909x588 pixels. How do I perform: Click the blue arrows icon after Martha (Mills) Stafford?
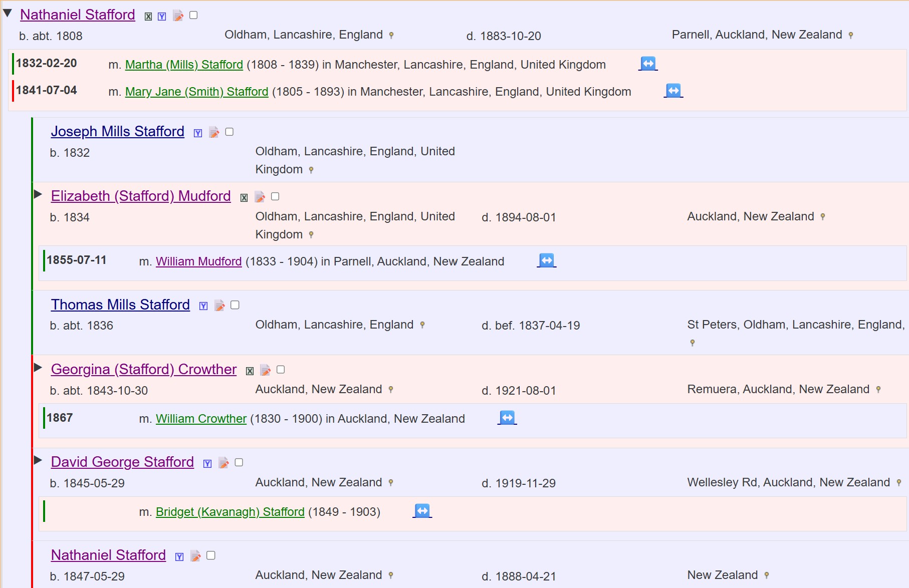[648, 64]
